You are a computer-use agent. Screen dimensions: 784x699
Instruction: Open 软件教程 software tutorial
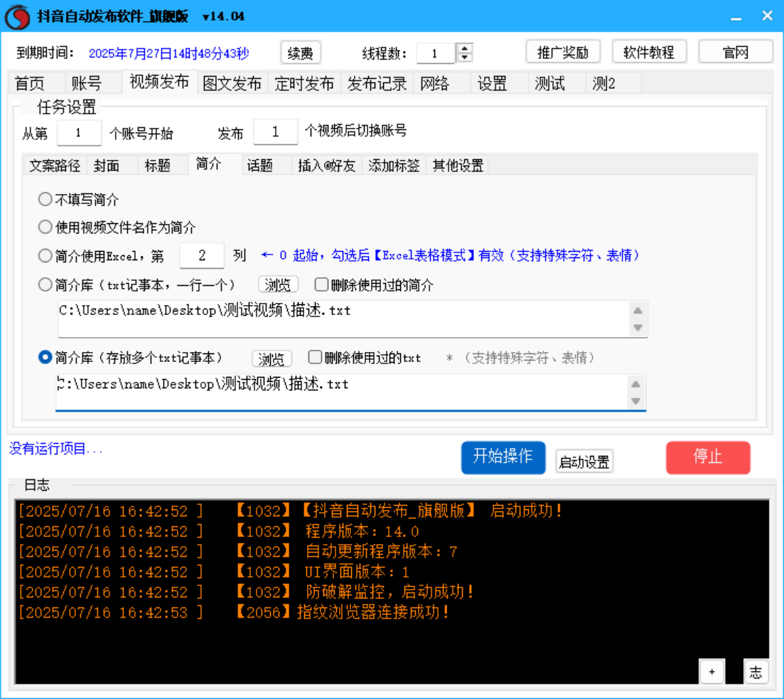click(648, 52)
